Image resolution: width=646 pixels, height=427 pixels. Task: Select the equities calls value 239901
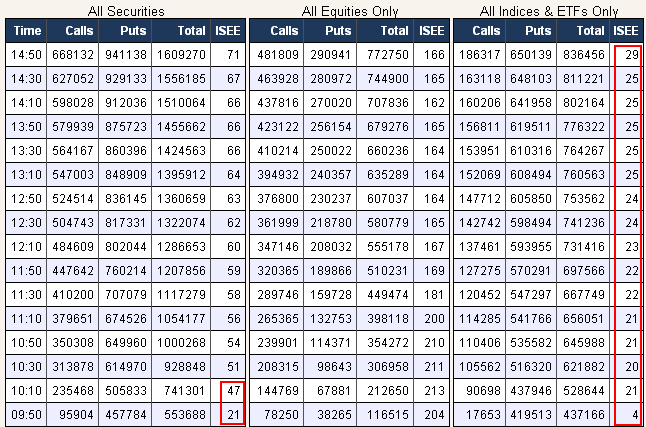tap(276, 343)
